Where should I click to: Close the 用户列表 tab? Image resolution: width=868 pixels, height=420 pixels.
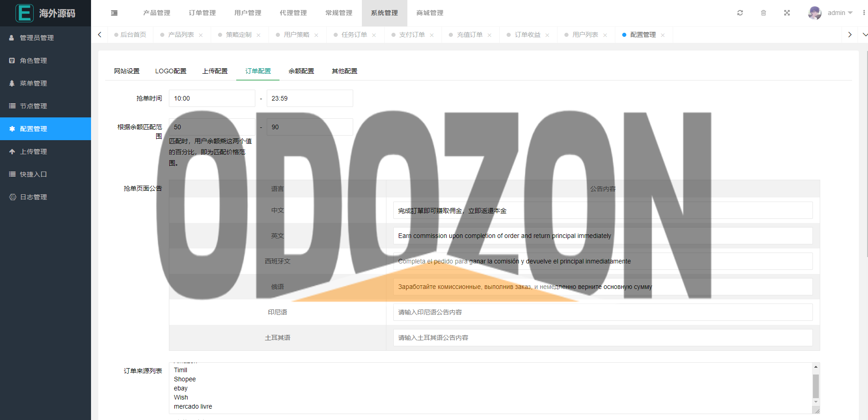click(605, 35)
